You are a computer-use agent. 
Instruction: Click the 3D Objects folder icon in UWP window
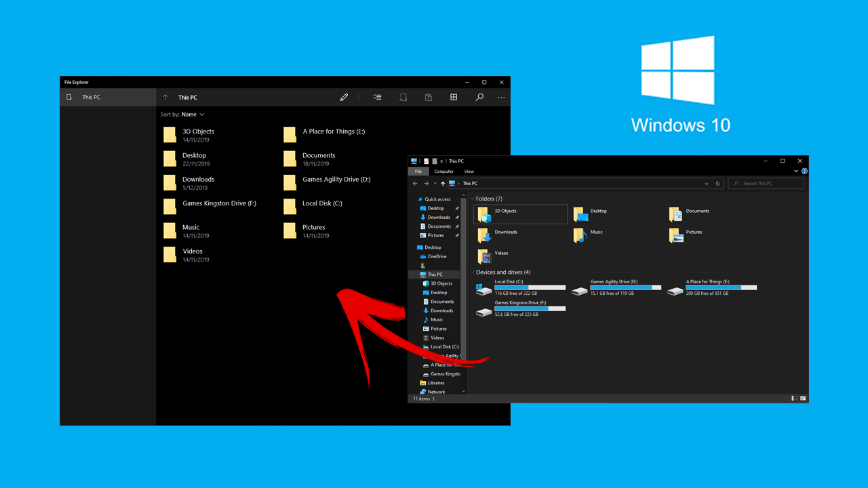(170, 135)
